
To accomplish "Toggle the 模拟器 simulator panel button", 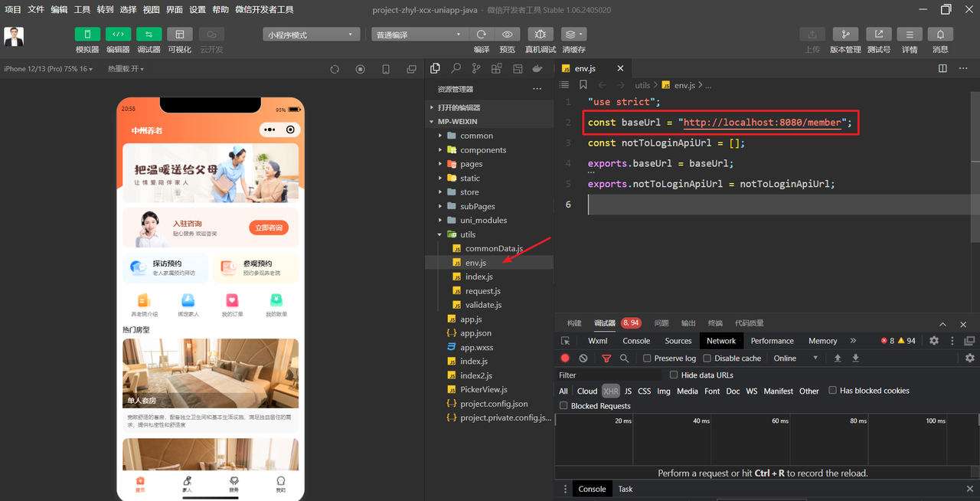I will (87, 34).
